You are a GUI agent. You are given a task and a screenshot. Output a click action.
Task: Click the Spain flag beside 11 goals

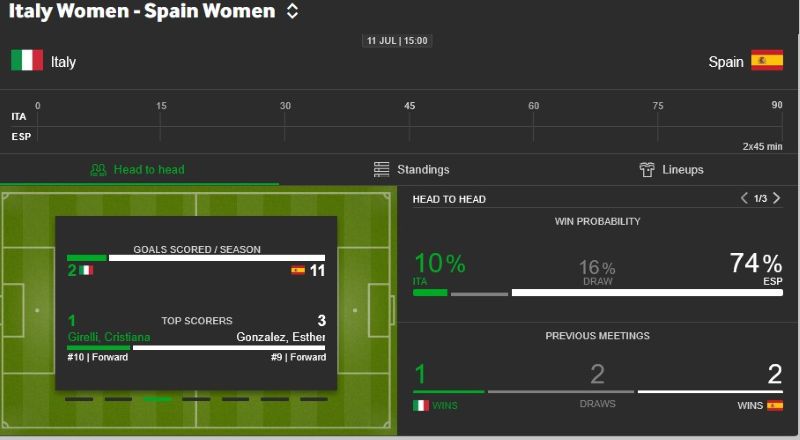(x=297, y=270)
